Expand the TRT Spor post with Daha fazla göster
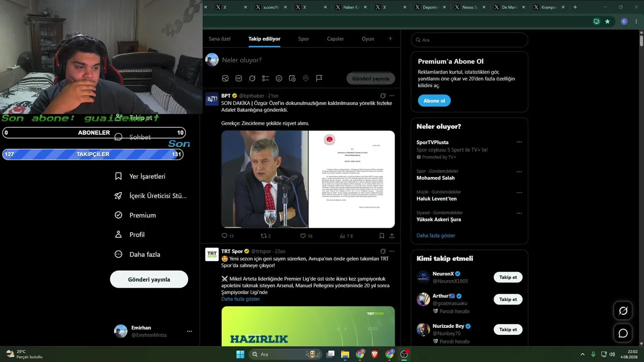 pyautogui.click(x=240, y=299)
